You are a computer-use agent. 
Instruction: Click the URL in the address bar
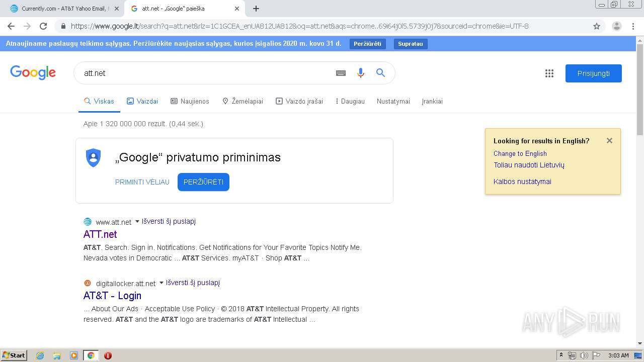[300, 26]
